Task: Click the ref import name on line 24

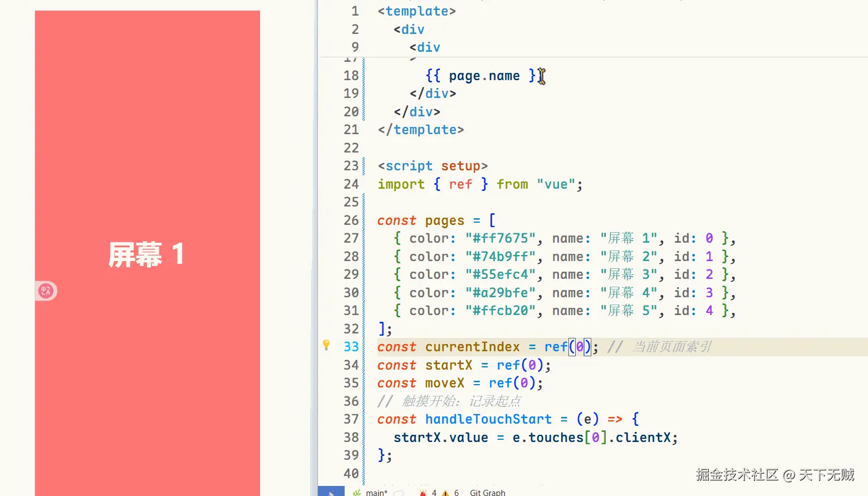Action: click(460, 184)
